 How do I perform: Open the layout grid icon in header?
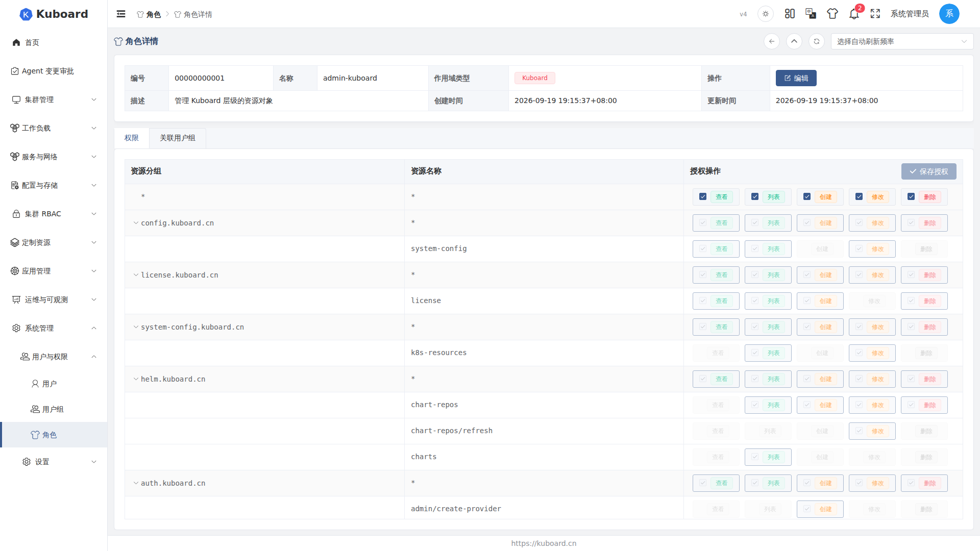[x=790, y=14]
